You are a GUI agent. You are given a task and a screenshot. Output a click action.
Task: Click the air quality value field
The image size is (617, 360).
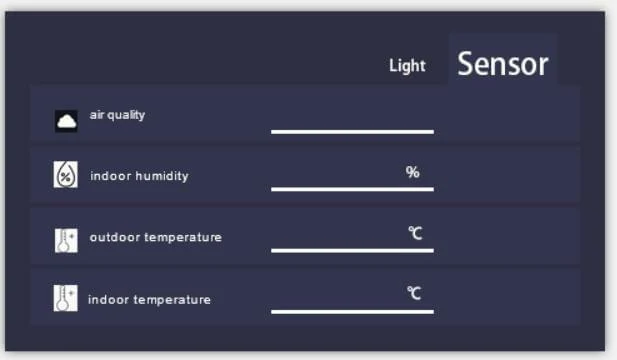[353, 118]
